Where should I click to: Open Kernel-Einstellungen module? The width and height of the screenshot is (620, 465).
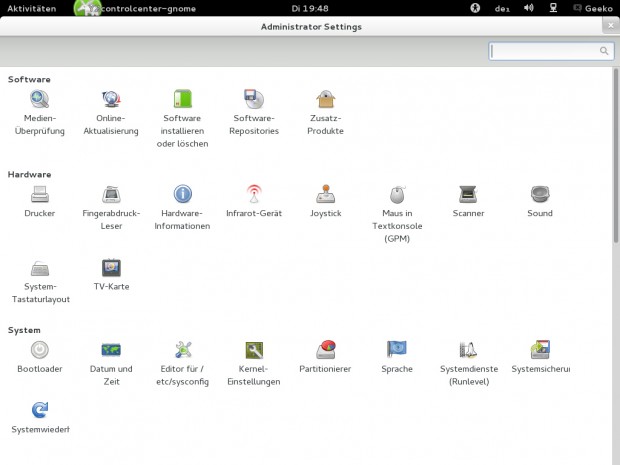[x=254, y=363]
